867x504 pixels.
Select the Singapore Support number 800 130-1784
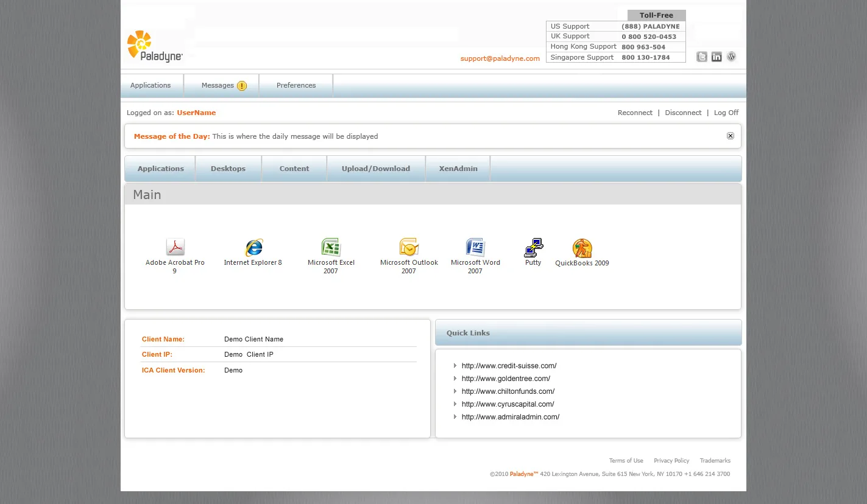pos(646,58)
